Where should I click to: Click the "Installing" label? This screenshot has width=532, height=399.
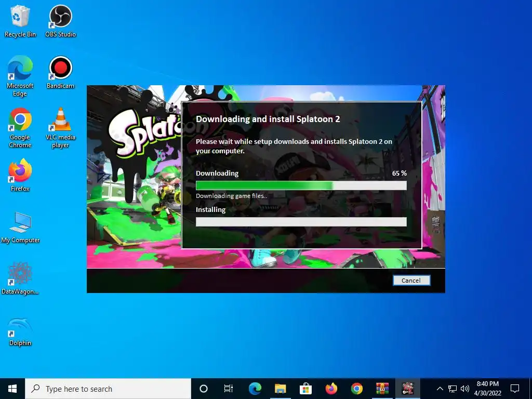pos(210,210)
